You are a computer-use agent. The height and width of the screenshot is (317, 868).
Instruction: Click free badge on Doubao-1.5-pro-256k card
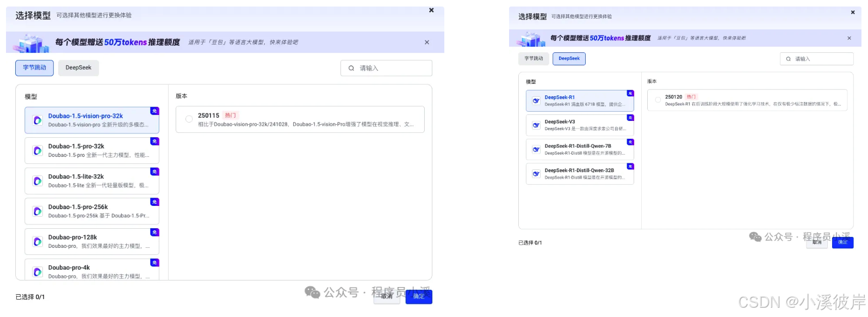coord(154,202)
